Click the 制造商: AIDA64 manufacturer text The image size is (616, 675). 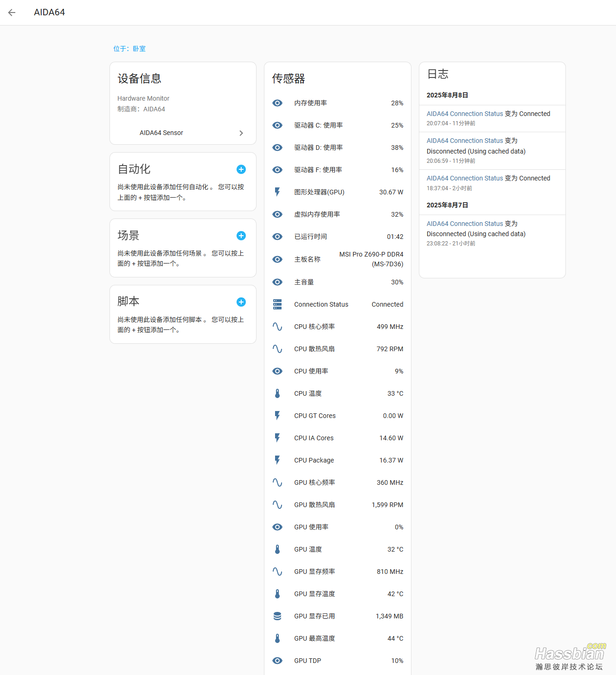(141, 109)
